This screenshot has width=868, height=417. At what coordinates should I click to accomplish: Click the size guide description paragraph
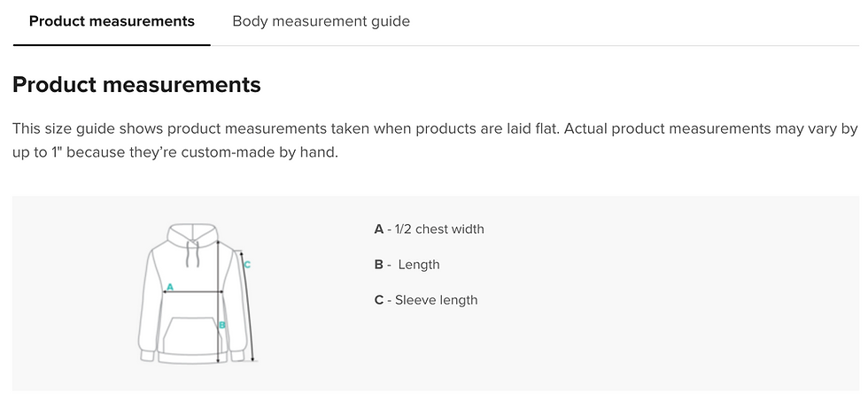[434, 140]
